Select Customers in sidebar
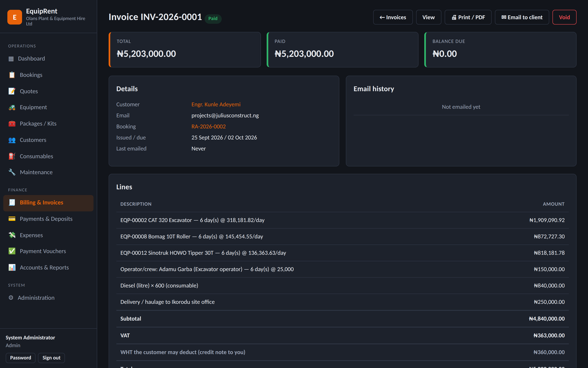 tap(48, 140)
